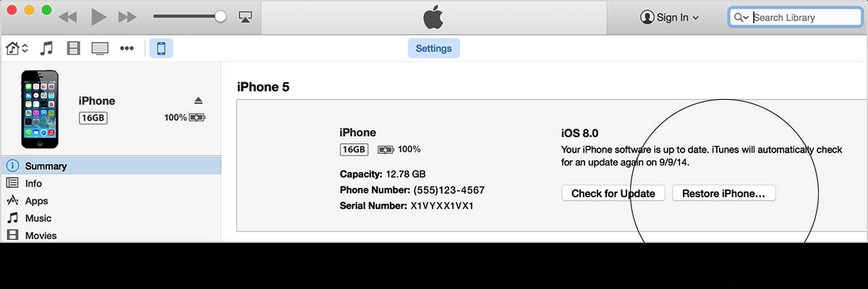The image size is (868, 289).
Task: Select the iPhone device button
Action: (x=161, y=48)
